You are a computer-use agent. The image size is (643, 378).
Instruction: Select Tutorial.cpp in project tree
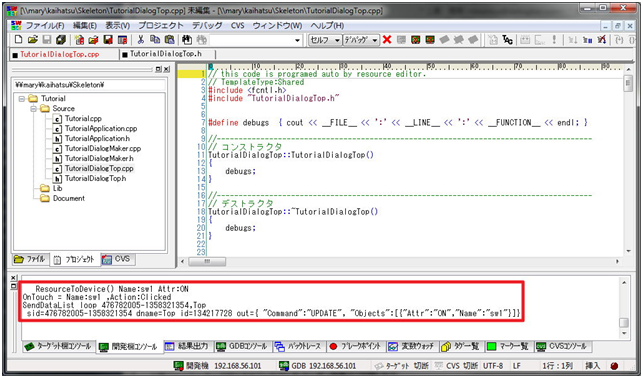83,119
